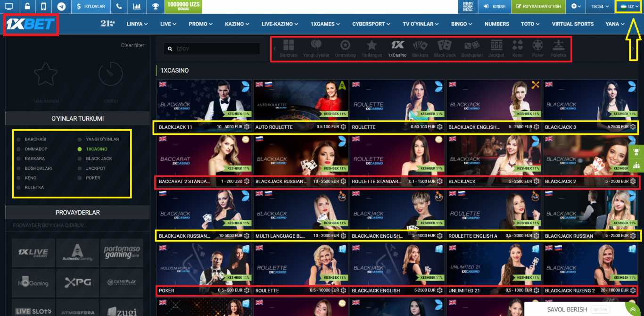This screenshot has height=316, width=644.
Task: Open the QR code icon
Action: pos(467,7)
